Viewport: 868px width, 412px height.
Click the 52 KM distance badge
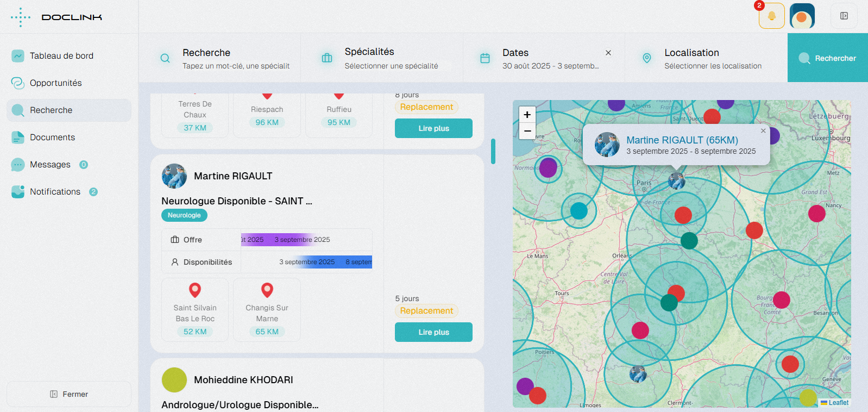click(195, 332)
